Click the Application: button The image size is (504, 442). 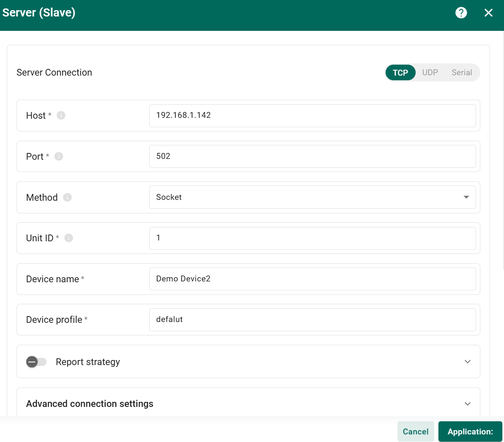point(470,431)
